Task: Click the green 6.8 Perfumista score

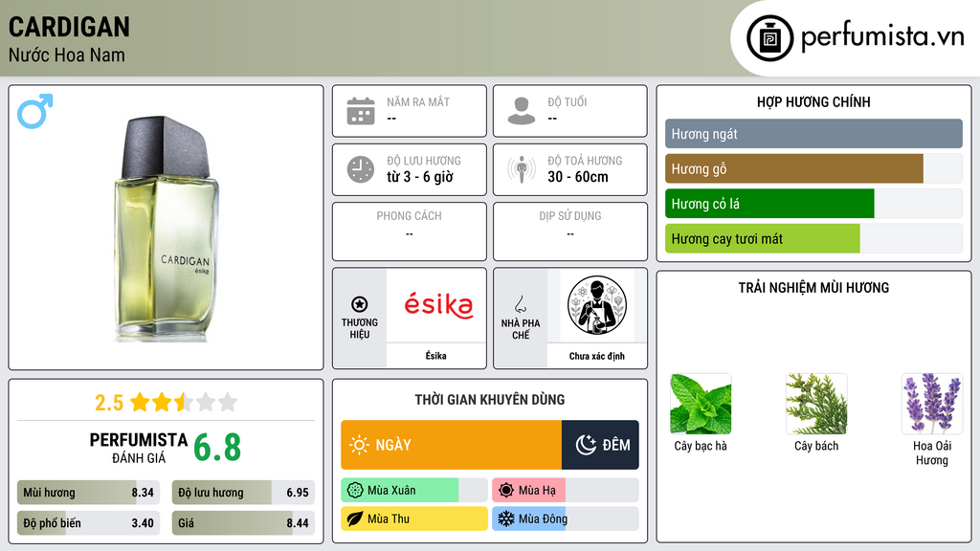Action: 217,448
